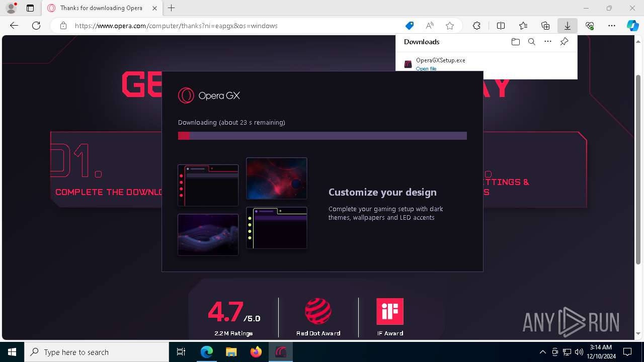Open the notification center icon
The width and height of the screenshot is (644, 362).
click(x=627, y=352)
